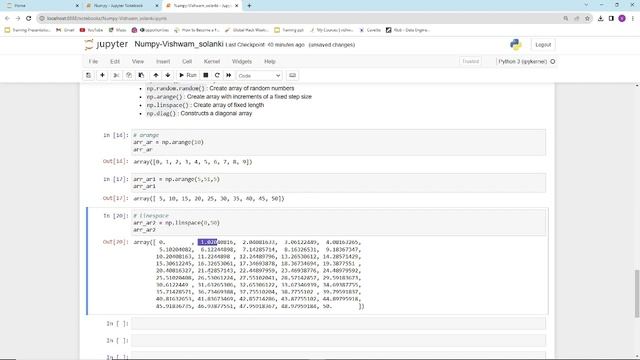Image resolution: width=640 pixels, height=360 pixels.
Task: Click the Jupyter logo
Action: [106, 44]
